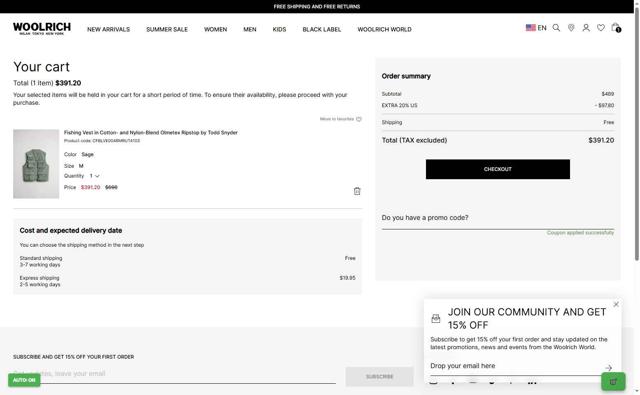
Task: Click the Standard shipping row text
Action: click(x=41, y=262)
